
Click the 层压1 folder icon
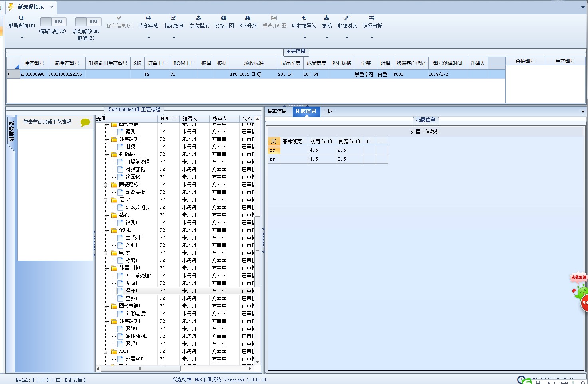click(x=114, y=200)
